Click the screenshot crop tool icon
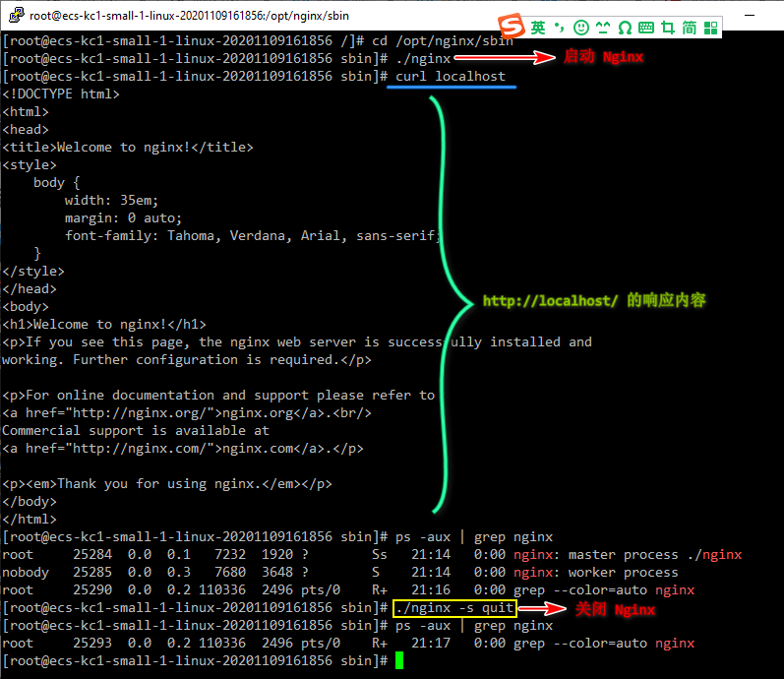This screenshot has height=679, width=784. pyautogui.click(x=668, y=28)
